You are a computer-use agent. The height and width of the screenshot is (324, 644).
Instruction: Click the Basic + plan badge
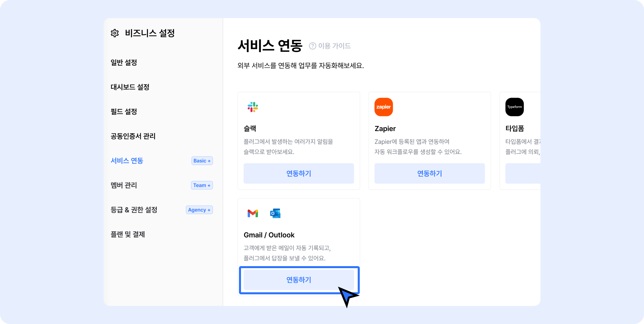pyautogui.click(x=202, y=161)
